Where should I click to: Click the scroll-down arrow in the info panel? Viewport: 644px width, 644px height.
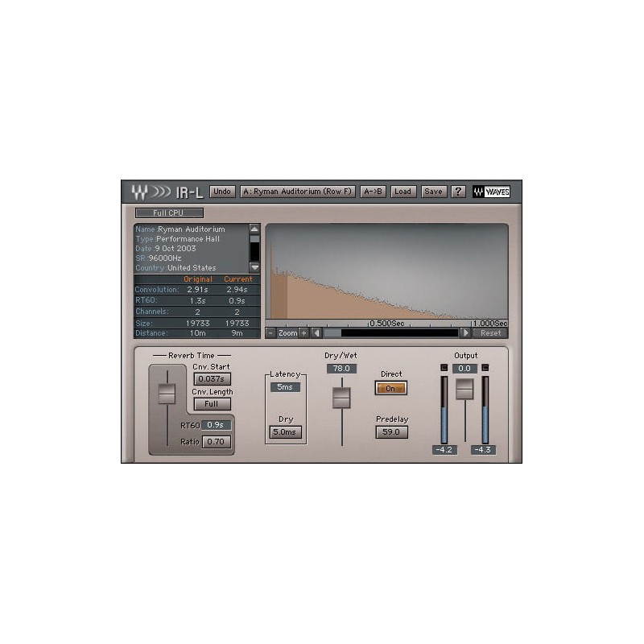click(256, 268)
